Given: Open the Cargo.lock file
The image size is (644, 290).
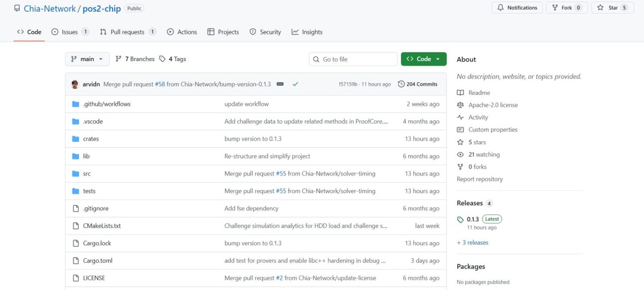Looking at the screenshot, I should 97,243.
